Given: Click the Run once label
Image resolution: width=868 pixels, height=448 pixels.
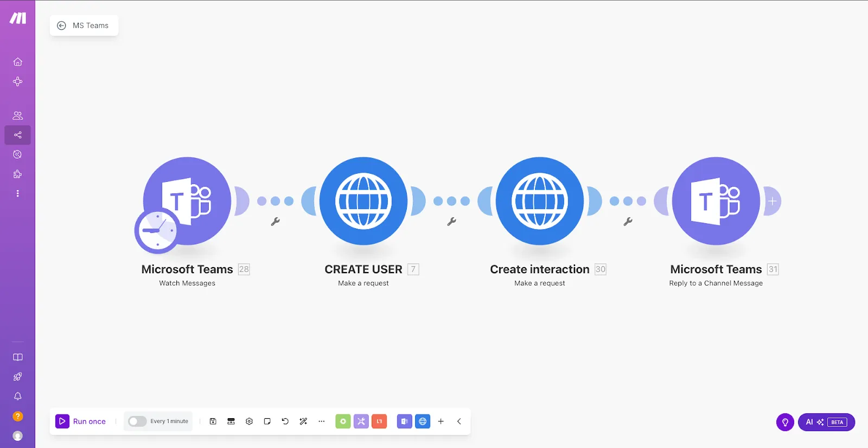Looking at the screenshot, I should click(x=90, y=421).
